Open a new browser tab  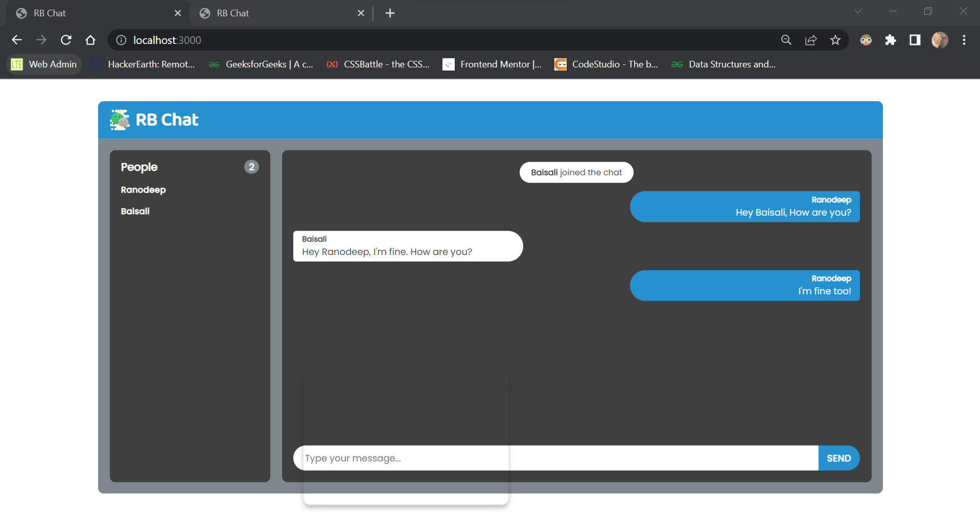390,13
